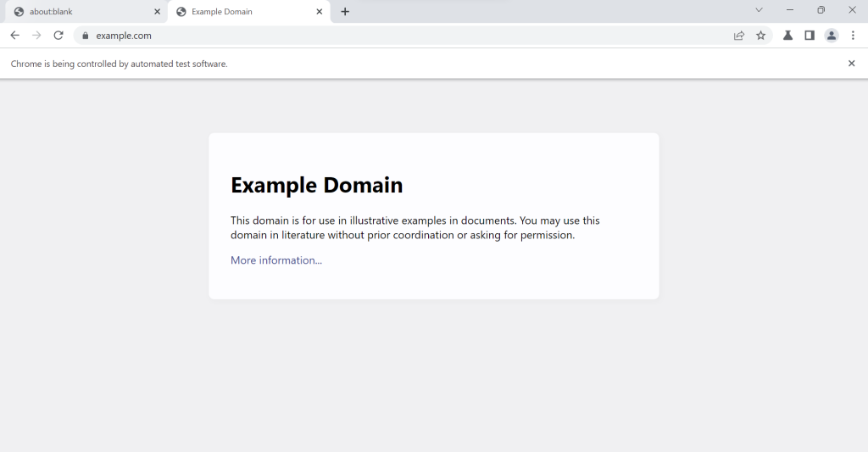The width and height of the screenshot is (868, 452).
Task: Reload the example.com page
Action: [x=58, y=36]
